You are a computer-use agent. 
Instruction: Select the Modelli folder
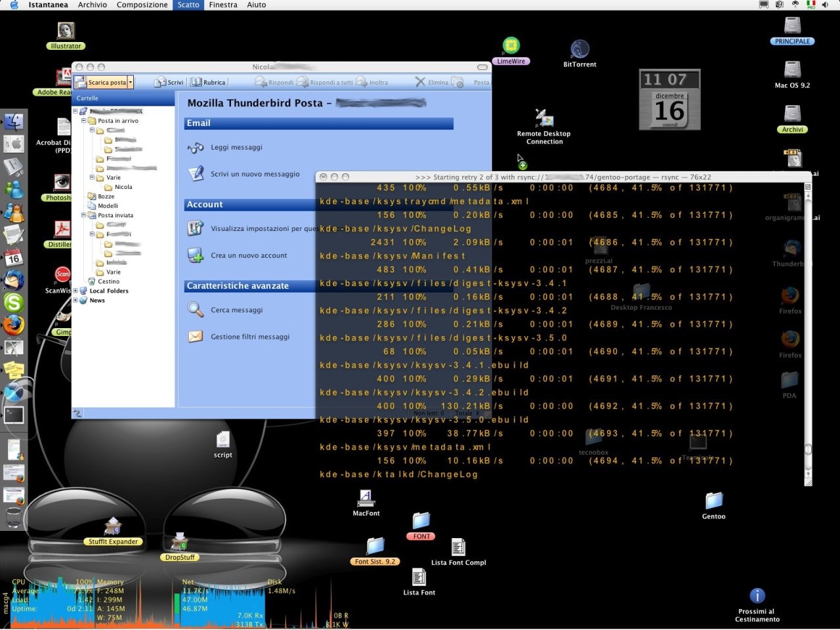[103, 205]
